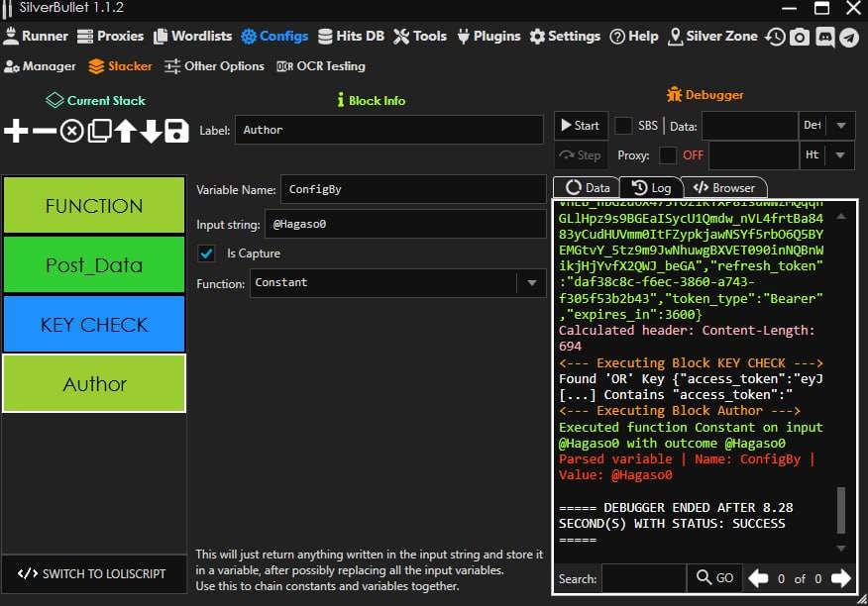
Task: Switch to the Browser tab
Action: point(724,187)
